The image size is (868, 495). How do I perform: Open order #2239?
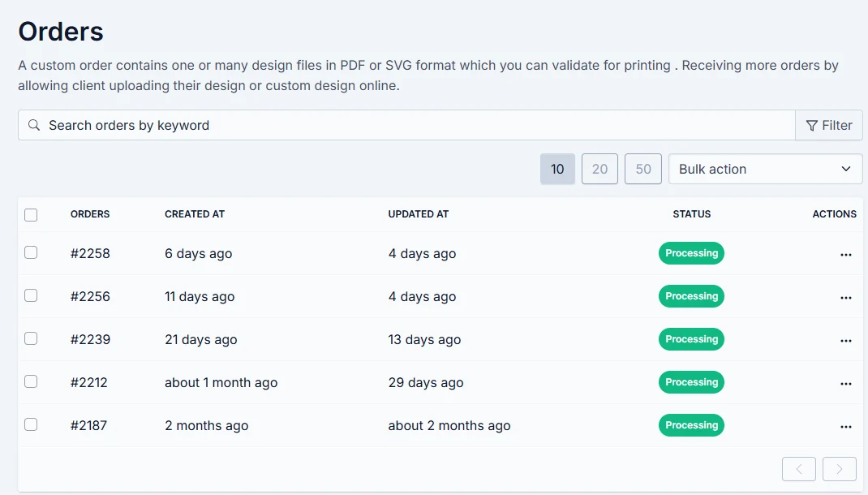(x=90, y=339)
